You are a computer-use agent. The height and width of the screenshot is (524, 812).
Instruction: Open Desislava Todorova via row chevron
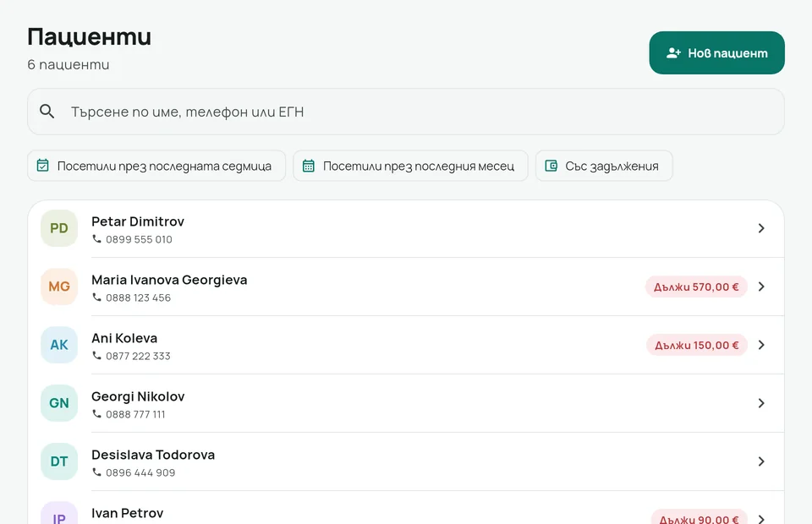click(x=761, y=461)
